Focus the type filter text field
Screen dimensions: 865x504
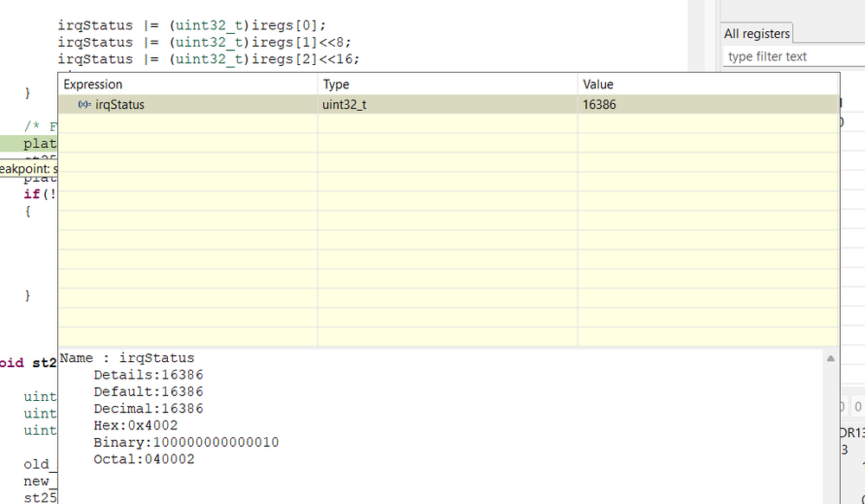point(794,56)
